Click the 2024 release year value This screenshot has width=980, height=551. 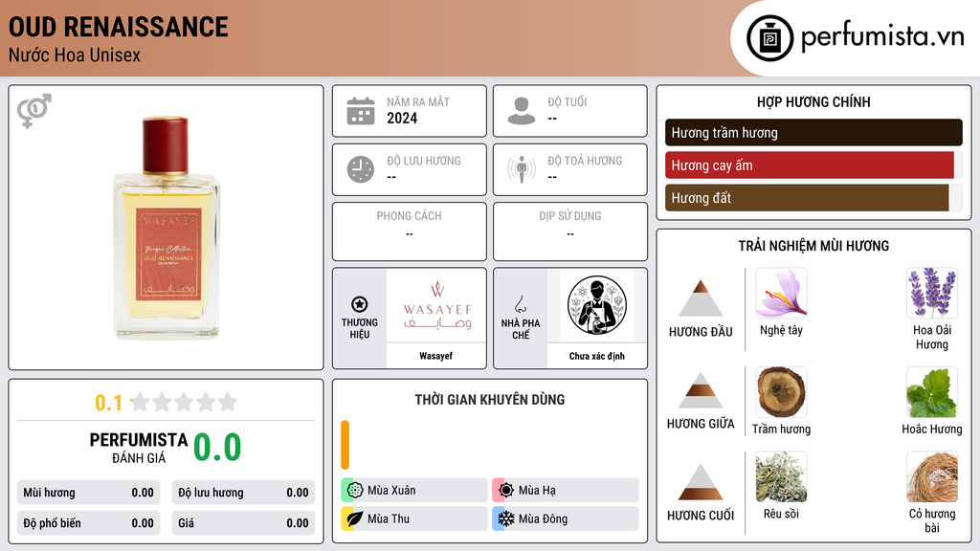click(x=402, y=118)
